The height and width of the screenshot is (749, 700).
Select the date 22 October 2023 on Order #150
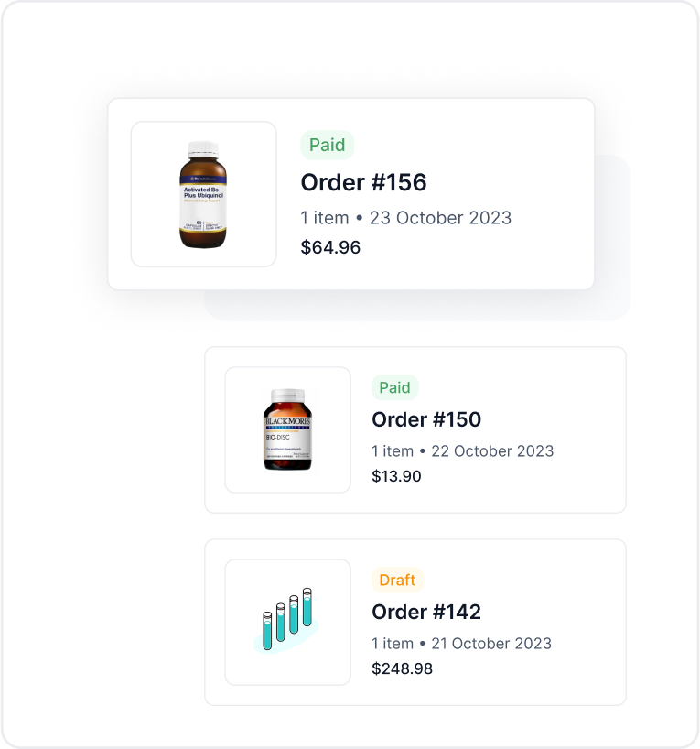point(494,451)
